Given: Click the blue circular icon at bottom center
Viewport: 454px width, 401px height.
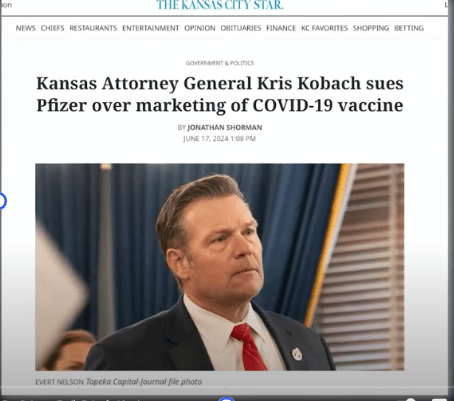Looking at the screenshot, I should click(x=226, y=399).
